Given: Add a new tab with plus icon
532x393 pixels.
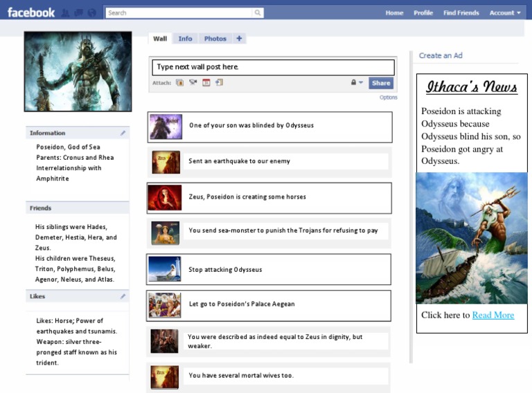Looking at the screenshot, I should [x=239, y=38].
